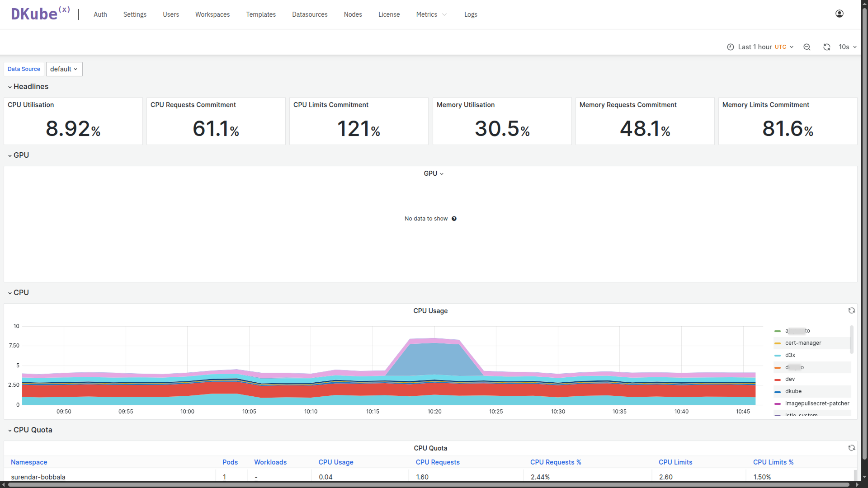Toggle imagepullsecret-patcher legend series
The height and width of the screenshot is (488, 868).
click(x=817, y=404)
